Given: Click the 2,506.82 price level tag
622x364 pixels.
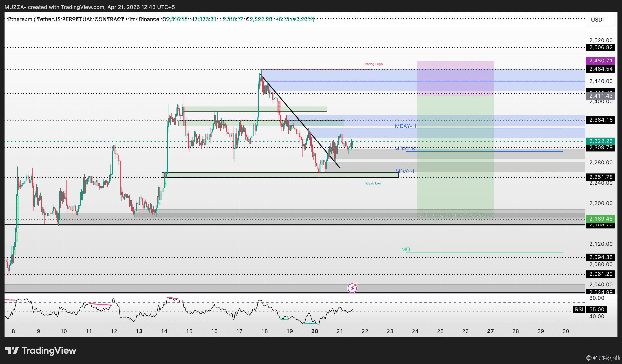Looking at the screenshot, I should pyautogui.click(x=600, y=47).
